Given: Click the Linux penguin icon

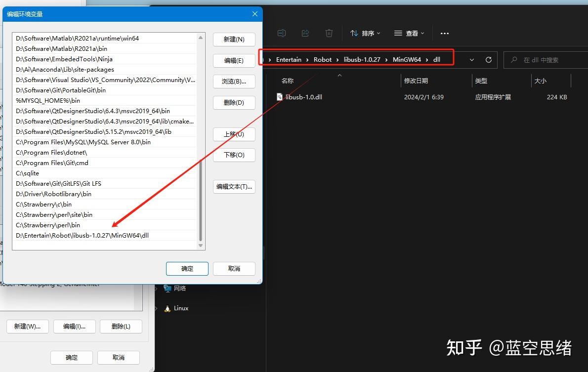Looking at the screenshot, I should click(x=167, y=308).
